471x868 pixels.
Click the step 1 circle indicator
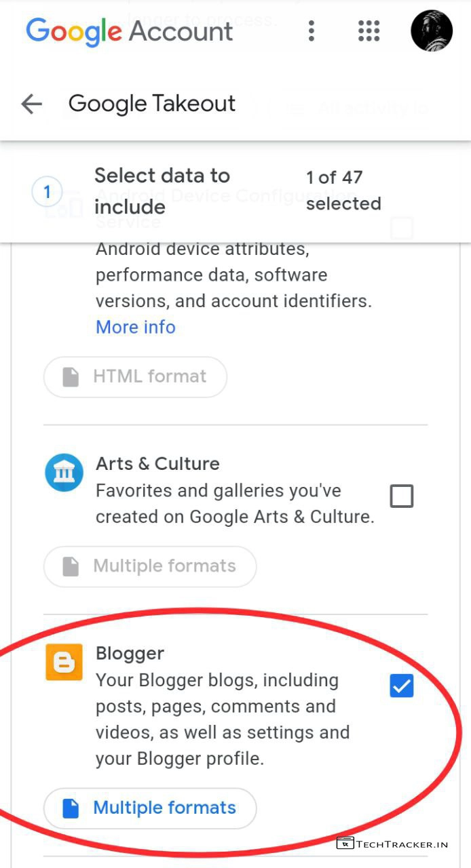click(47, 192)
